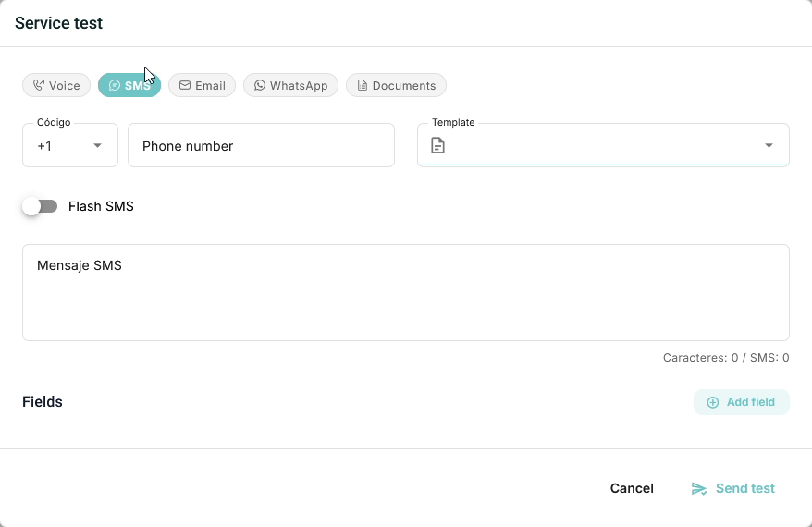The image size is (812, 527).
Task: Enable the Flash SMS toggle
Action: tap(40, 206)
